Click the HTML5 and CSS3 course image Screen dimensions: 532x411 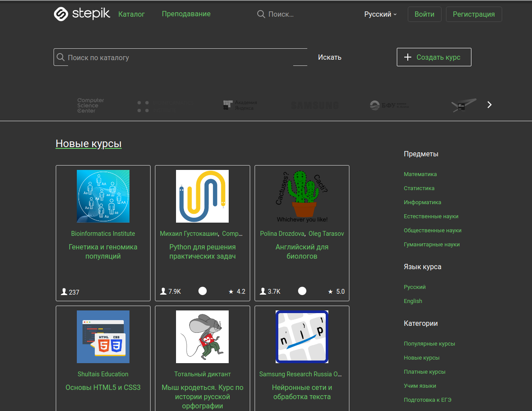[103, 337]
